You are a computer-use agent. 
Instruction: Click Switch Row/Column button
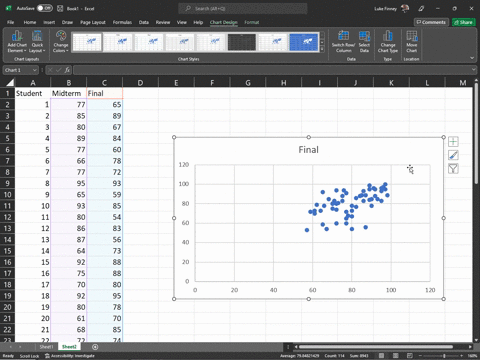point(343,42)
